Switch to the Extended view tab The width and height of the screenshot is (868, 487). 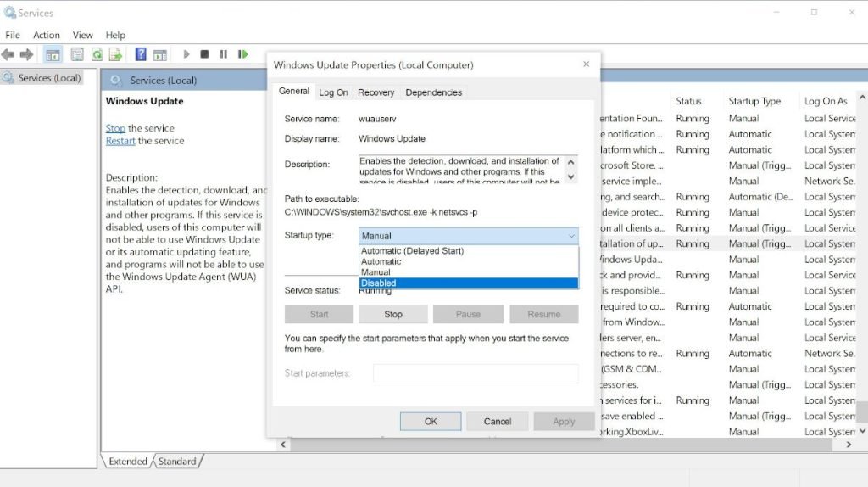[x=128, y=461]
